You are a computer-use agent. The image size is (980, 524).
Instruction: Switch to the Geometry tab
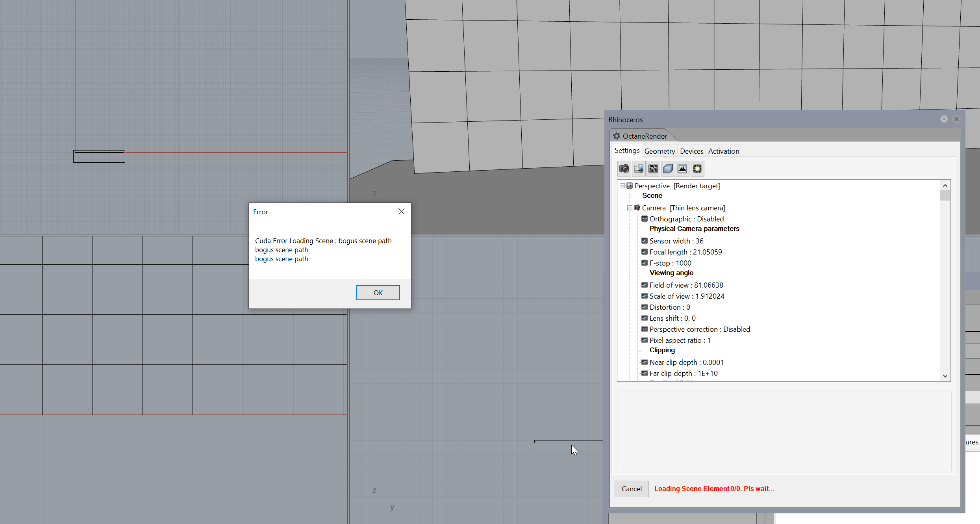pyautogui.click(x=660, y=151)
